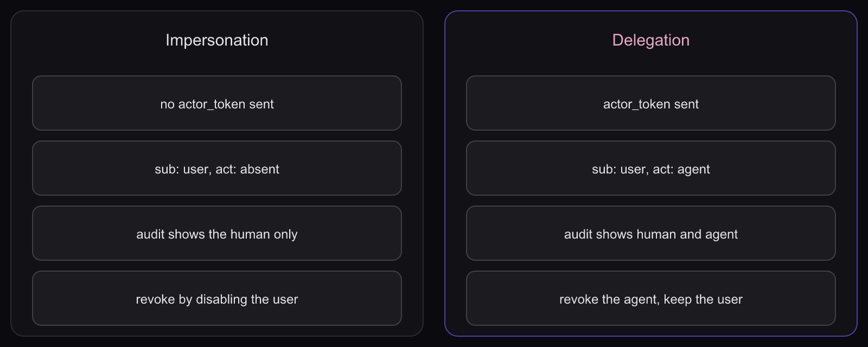The image size is (868, 347).
Task: Select the 'actor_token sent' card under Delegation
Action: 651,103
